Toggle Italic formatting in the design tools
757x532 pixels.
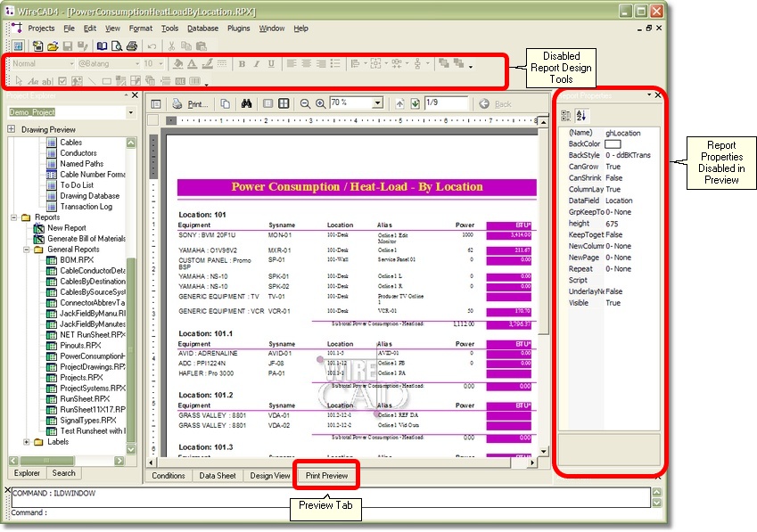(x=257, y=63)
